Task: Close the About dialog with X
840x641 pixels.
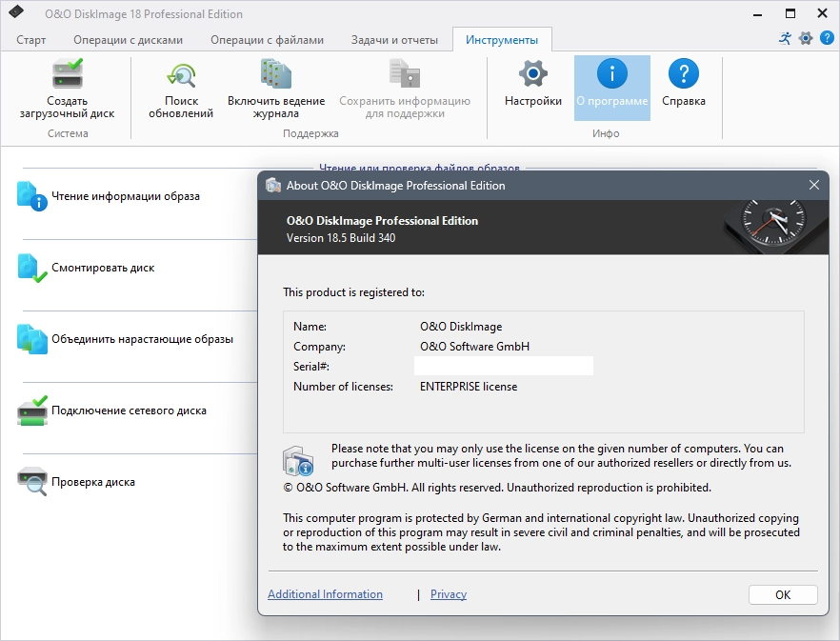Action: (813, 185)
